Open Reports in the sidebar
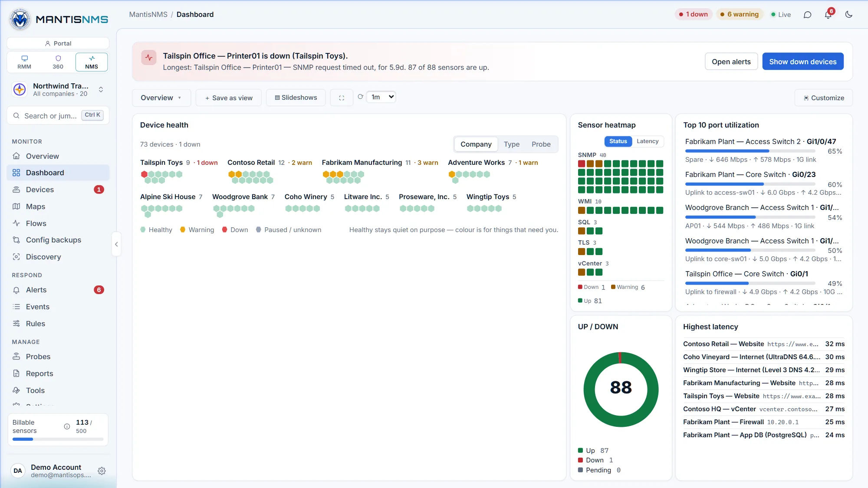The width and height of the screenshot is (868, 488). (58, 373)
